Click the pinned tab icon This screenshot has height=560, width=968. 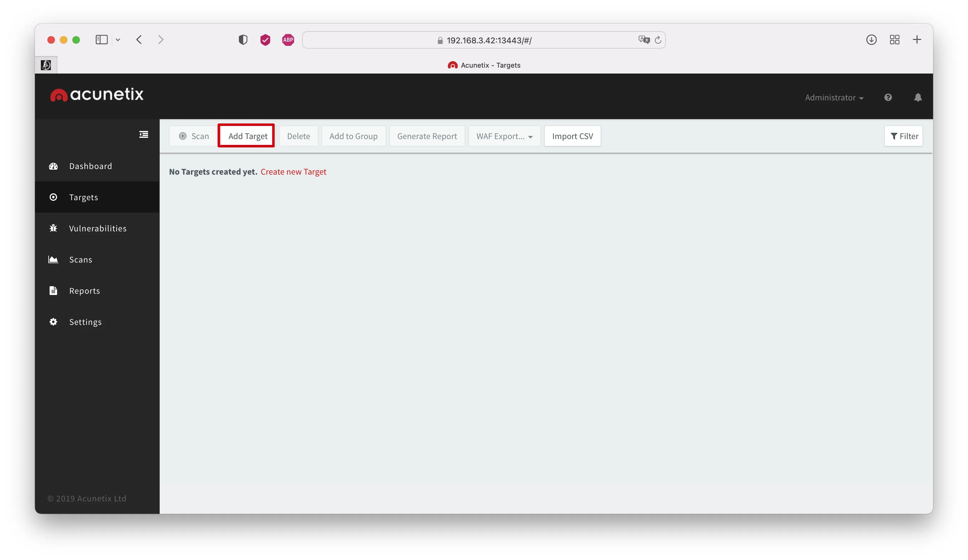pos(46,65)
